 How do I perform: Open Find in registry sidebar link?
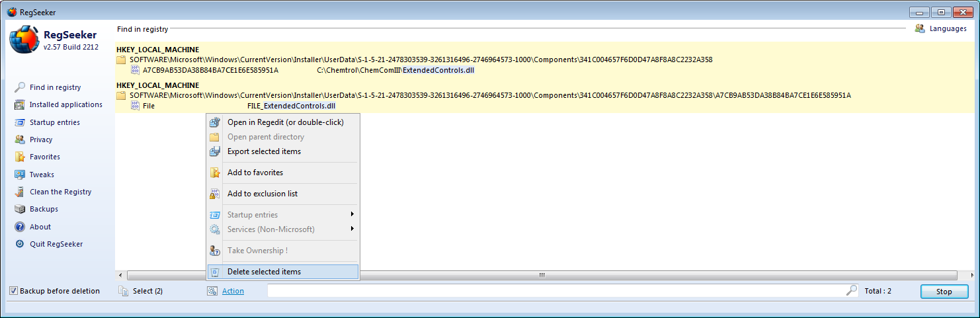pos(55,87)
